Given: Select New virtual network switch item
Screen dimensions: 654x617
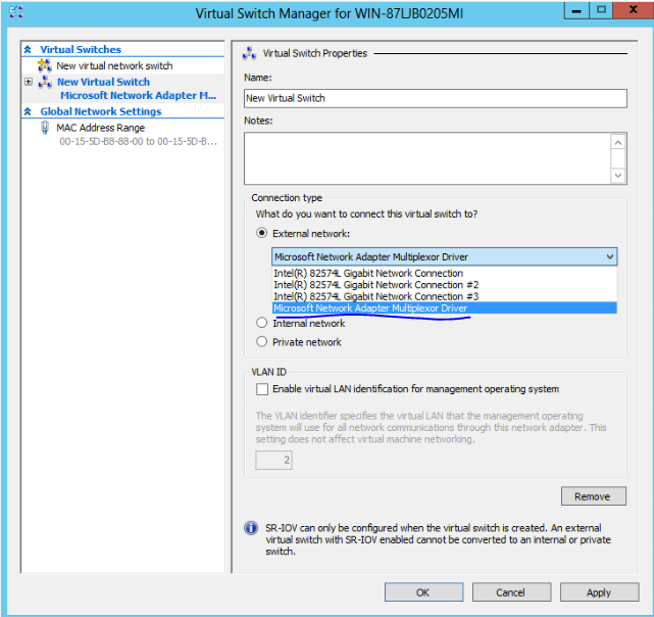Looking at the screenshot, I should pyautogui.click(x=114, y=66).
